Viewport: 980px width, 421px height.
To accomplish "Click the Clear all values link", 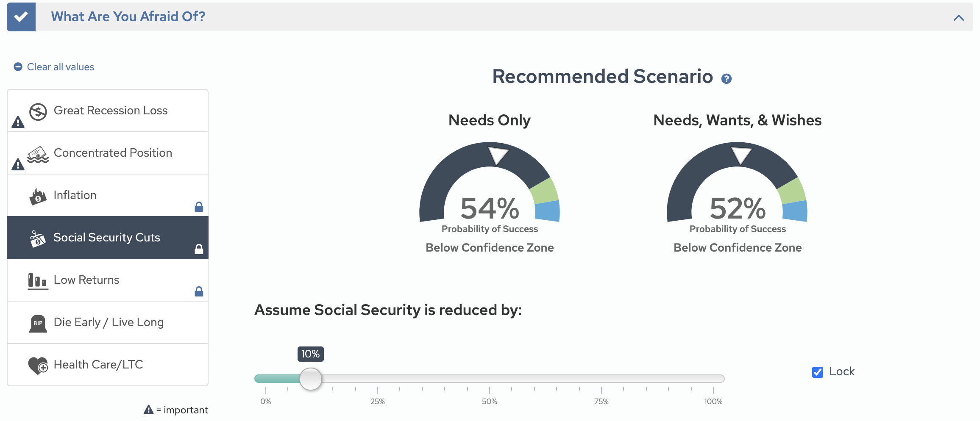I will [x=61, y=67].
